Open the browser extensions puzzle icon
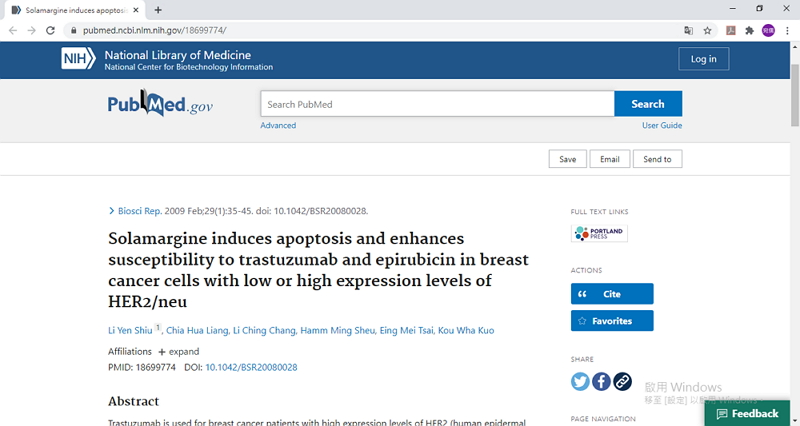The width and height of the screenshot is (800, 426). pyautogui.click(x=749, y=30)
